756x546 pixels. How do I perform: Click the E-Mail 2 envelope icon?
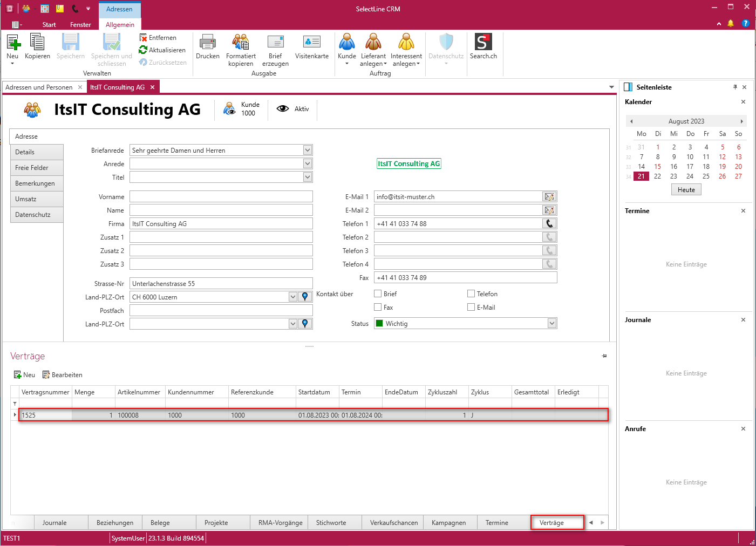tap(549, 210)
